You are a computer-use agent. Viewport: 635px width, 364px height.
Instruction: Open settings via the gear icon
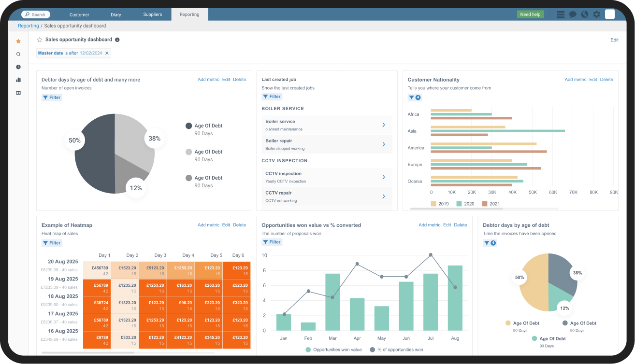[596, 14]
